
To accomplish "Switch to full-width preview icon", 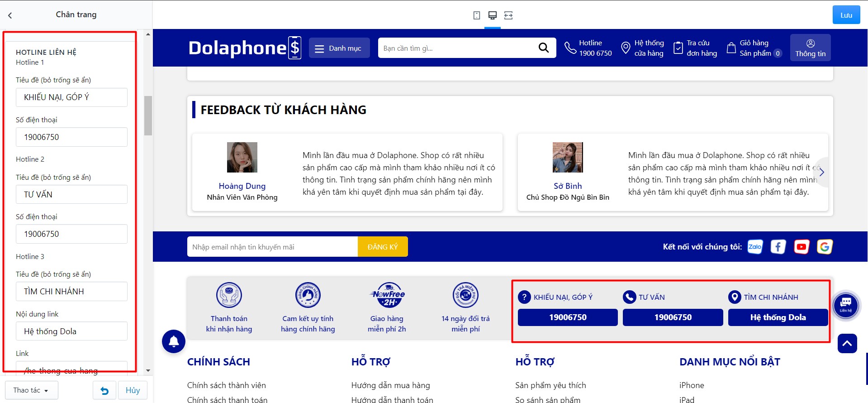I will tap(508, 15).
